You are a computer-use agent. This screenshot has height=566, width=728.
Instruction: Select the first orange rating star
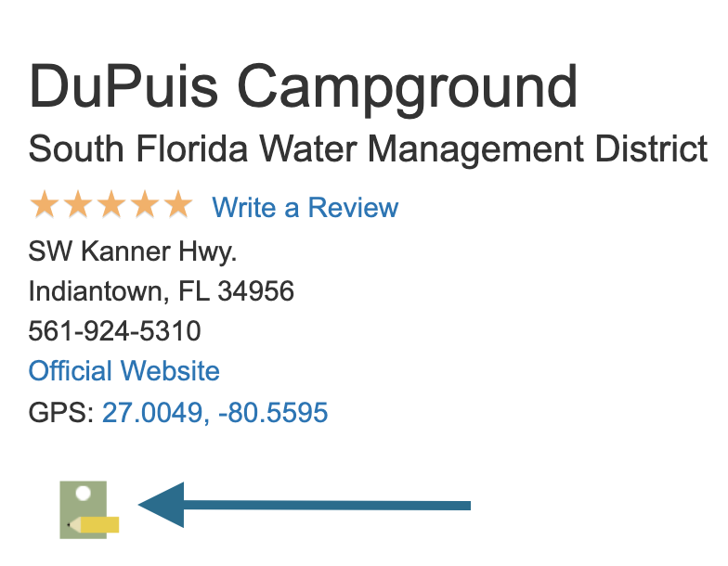pos(45,204)
